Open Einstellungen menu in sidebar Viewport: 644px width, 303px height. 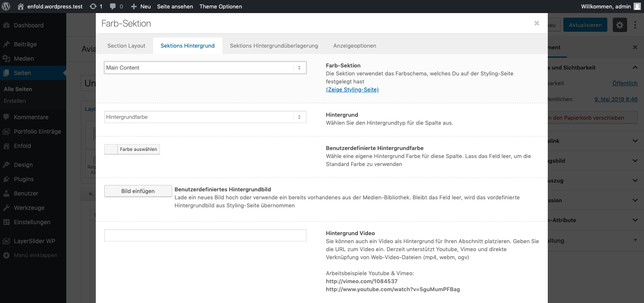(x=33, y=222)
